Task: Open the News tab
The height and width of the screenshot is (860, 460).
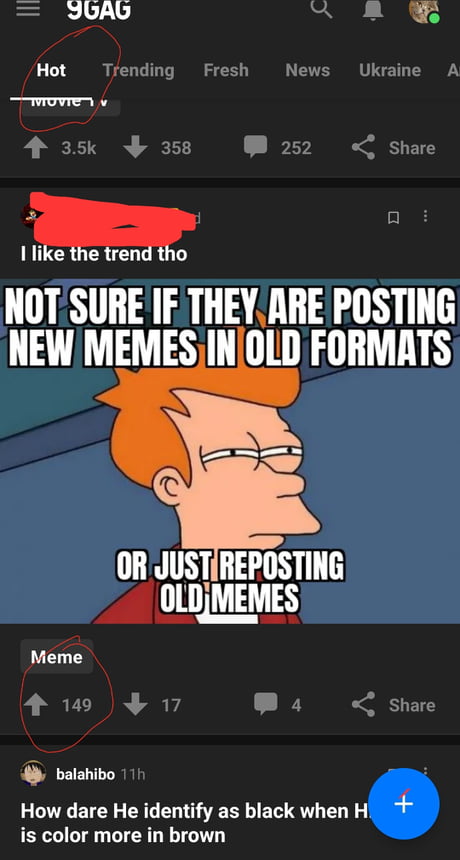Action: pyautogui.click(x=308, y=70)
